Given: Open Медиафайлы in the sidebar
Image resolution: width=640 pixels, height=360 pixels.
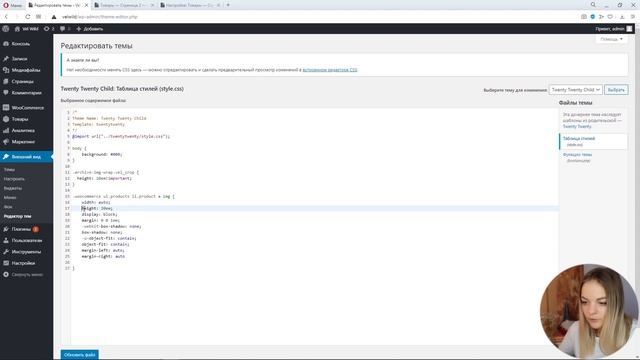Looking at the screenshot, I should click(27, 70).
